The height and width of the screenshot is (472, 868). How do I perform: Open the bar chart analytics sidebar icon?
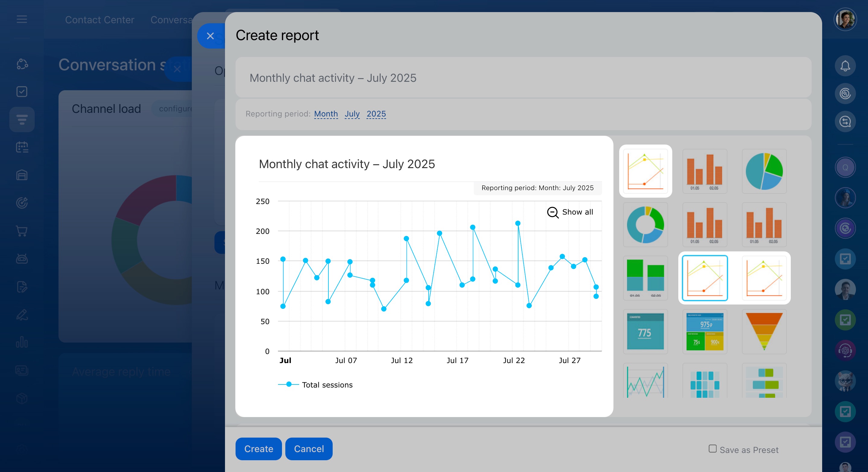[22, 342]
